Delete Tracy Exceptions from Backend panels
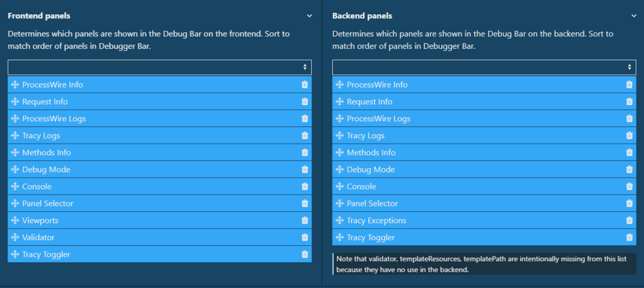The width and height of the screenshot is (644, 288). point(629,220)
